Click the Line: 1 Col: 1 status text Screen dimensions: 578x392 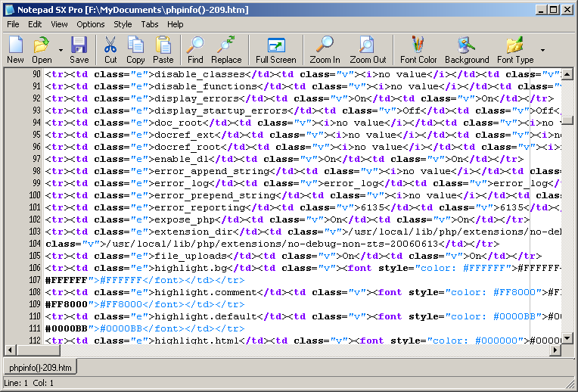(29, 383)
